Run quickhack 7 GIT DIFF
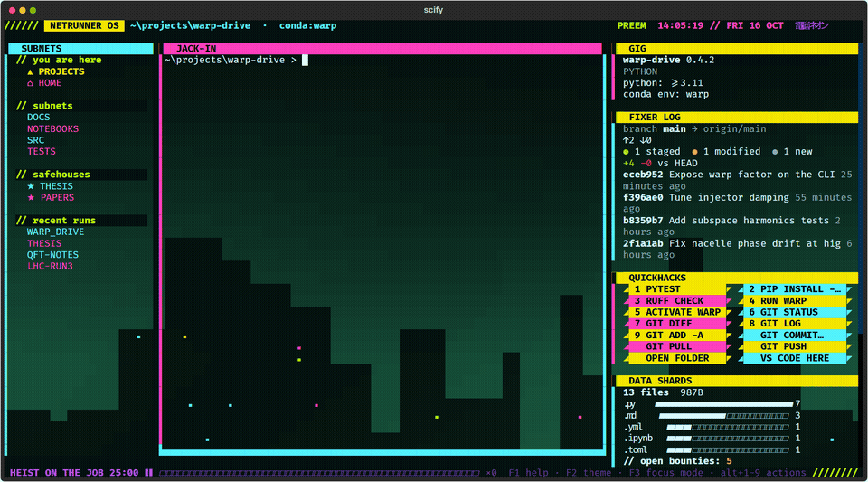The image size is (868, 482). tap(677, 324)
